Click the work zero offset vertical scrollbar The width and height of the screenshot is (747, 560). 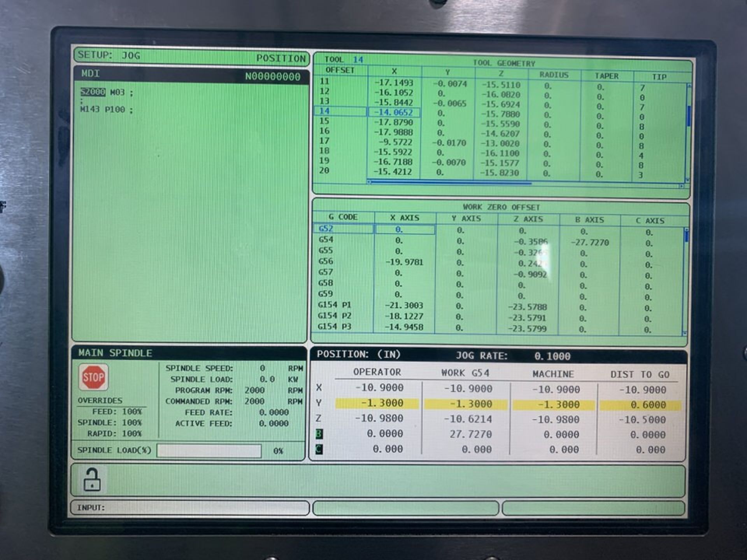(686, 282)
